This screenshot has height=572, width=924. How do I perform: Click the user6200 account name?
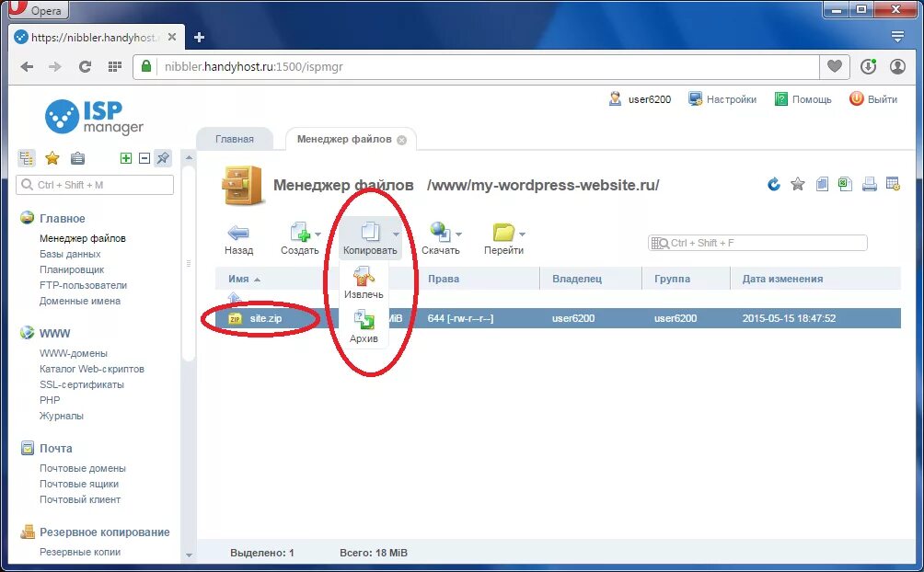[x=650, y=99]
